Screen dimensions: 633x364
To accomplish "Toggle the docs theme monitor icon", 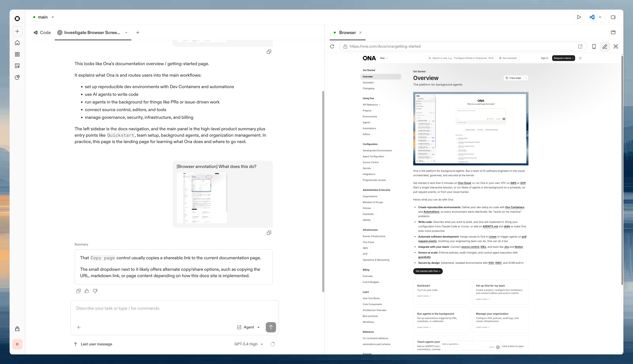I will [580, 58].
